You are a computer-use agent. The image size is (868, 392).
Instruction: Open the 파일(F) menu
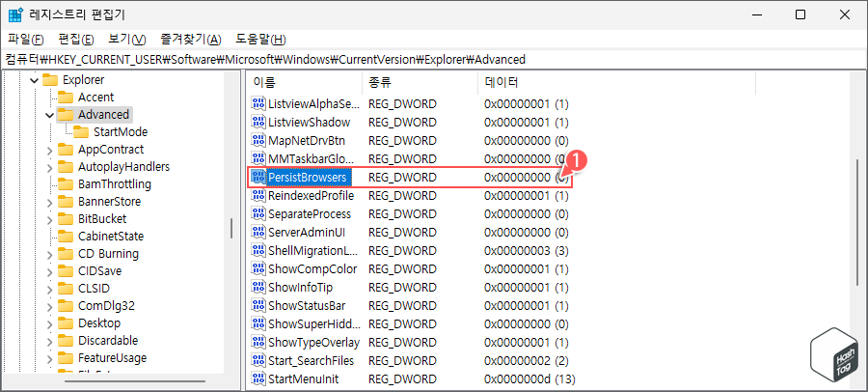[26, 40]
